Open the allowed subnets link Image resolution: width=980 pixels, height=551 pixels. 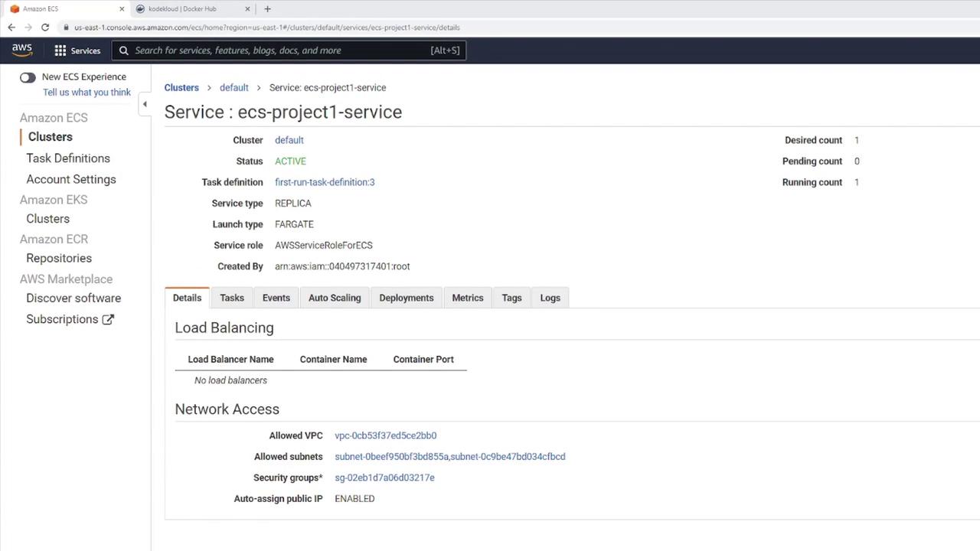[x=450, y=457]
